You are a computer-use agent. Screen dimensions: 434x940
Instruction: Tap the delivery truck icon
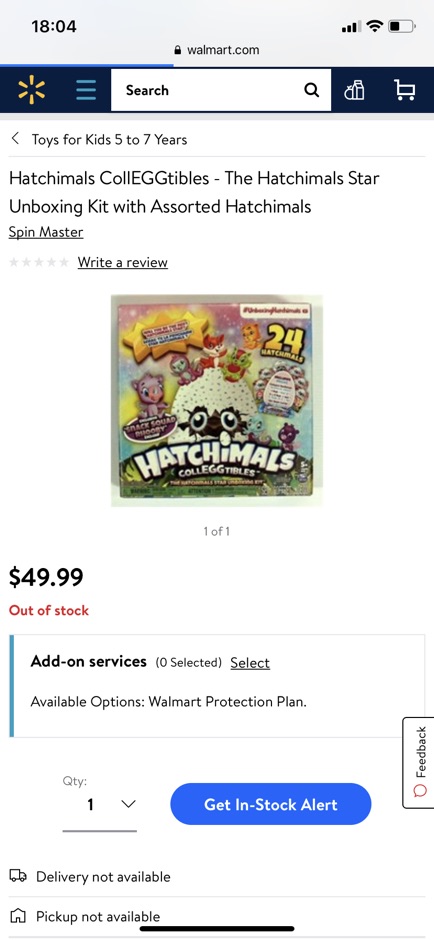click(x=18, y=876)
